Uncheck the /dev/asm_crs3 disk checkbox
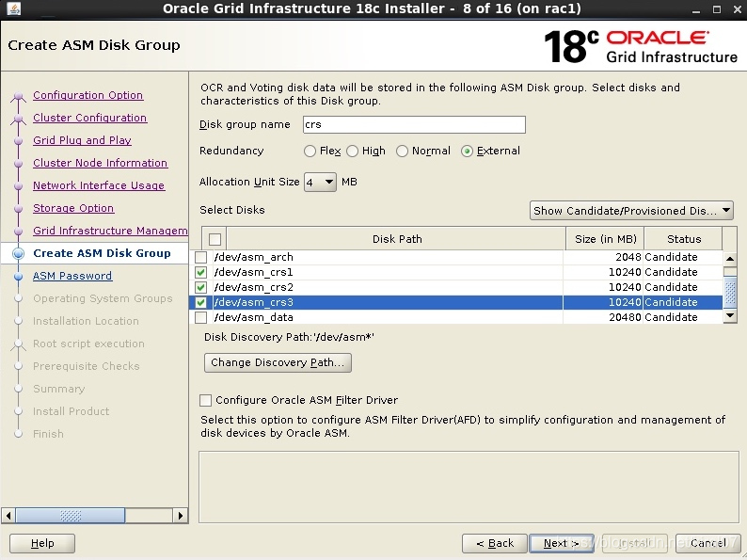Screen dimensions: 747x560 point(201,302)
